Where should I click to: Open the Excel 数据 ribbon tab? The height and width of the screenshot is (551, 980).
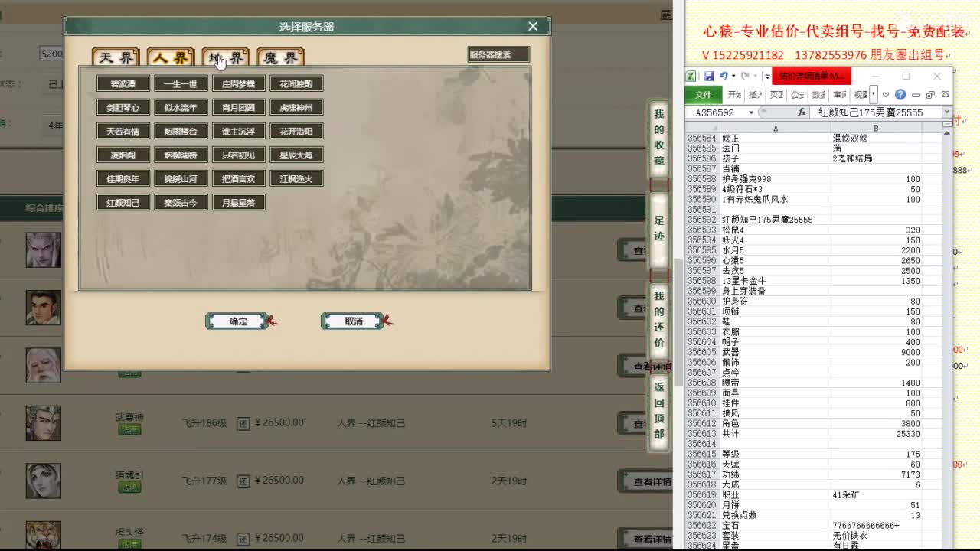[x=818, y=95]
